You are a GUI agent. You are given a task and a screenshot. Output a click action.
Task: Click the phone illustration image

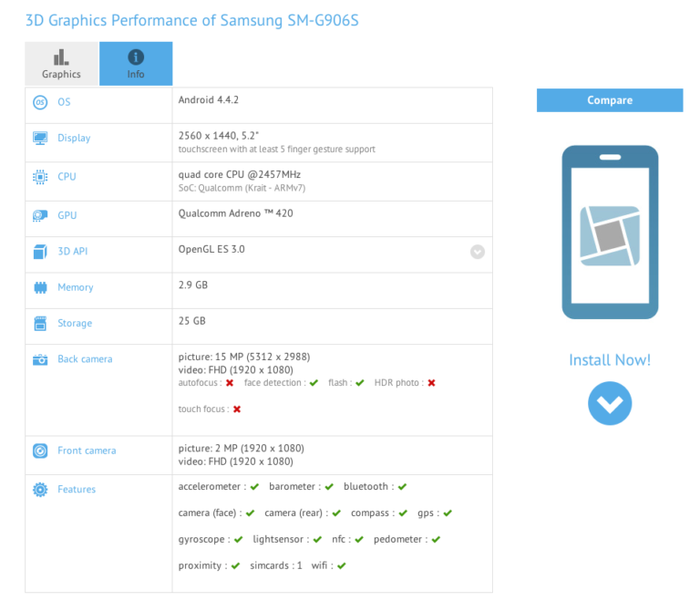tap(610, 233)
